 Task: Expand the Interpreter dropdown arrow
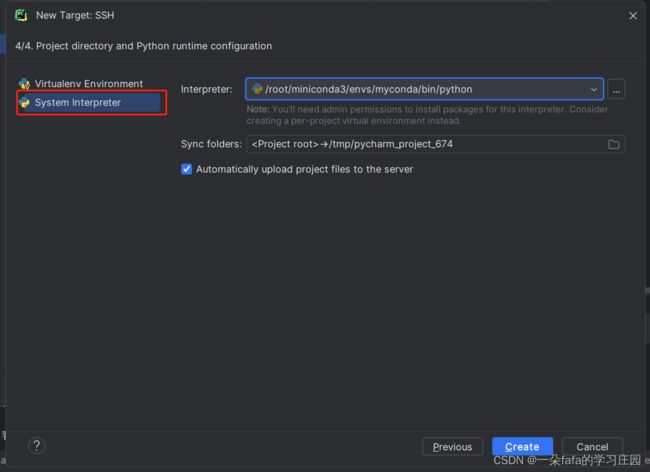pos(593,89)
